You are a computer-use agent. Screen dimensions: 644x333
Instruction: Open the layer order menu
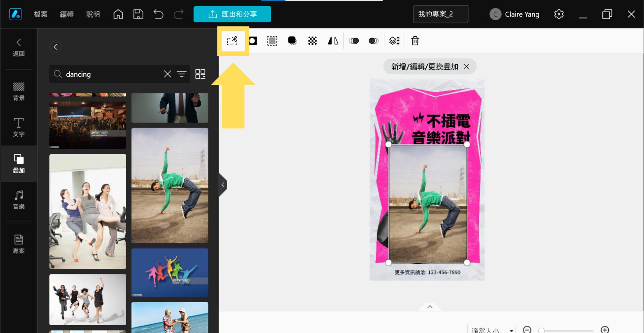click(394, 41)
